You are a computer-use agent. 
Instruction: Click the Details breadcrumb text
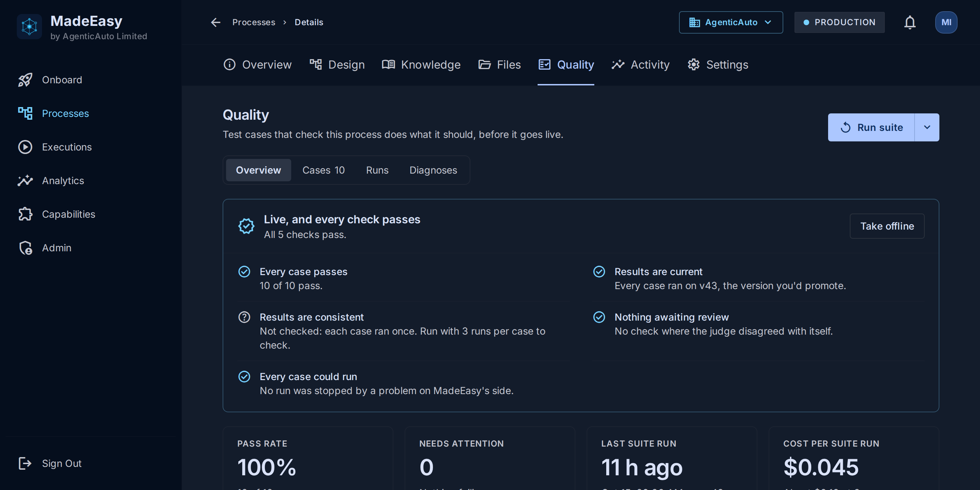[309, 22]
